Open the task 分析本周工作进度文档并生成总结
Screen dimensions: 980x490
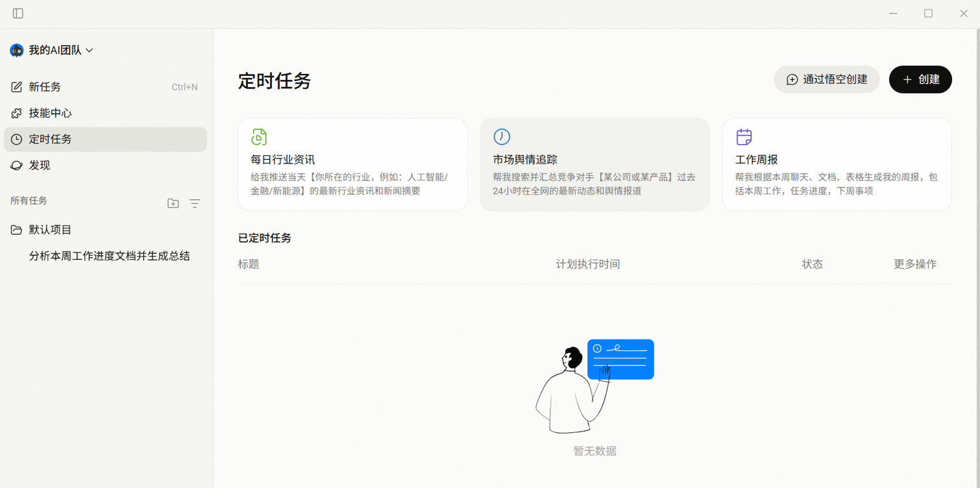click(x=108, y=256)
